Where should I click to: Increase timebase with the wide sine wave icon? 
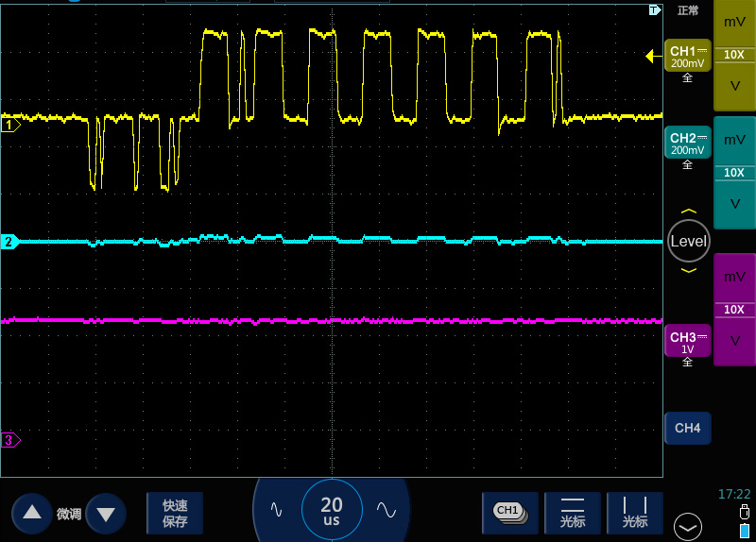(387, 509)
